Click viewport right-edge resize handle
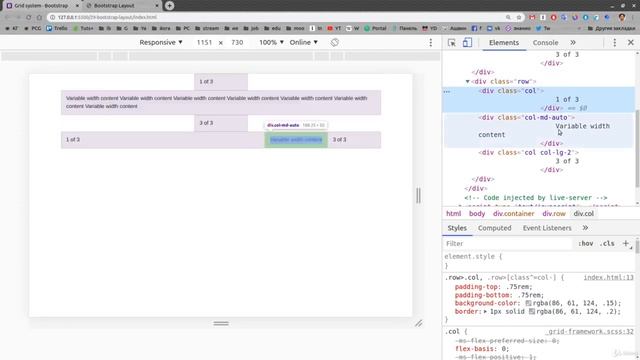The image size is (640, 360). [x=418, y=196]
